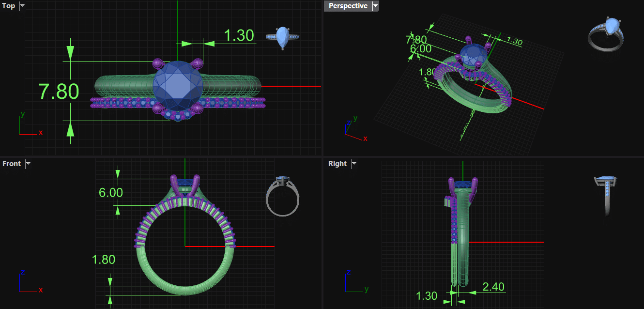
Task: Select the Top viewport title label
Action: click(x=9, y=6)
